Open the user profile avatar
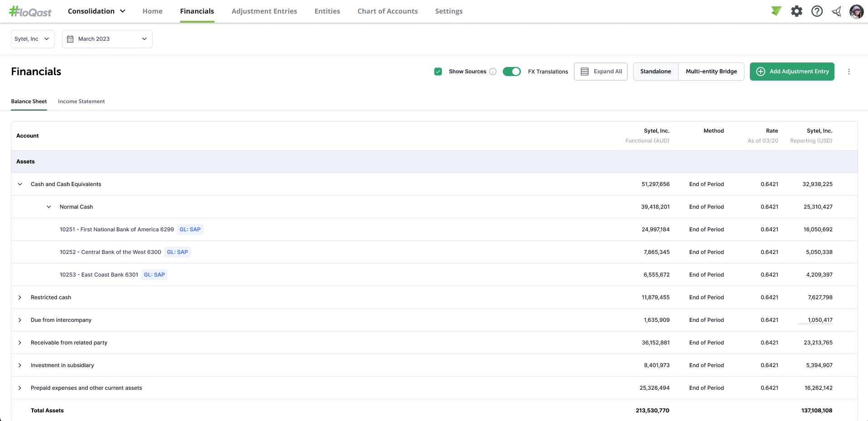This screenshot has width=868, height=421. [x=856, y=11]
